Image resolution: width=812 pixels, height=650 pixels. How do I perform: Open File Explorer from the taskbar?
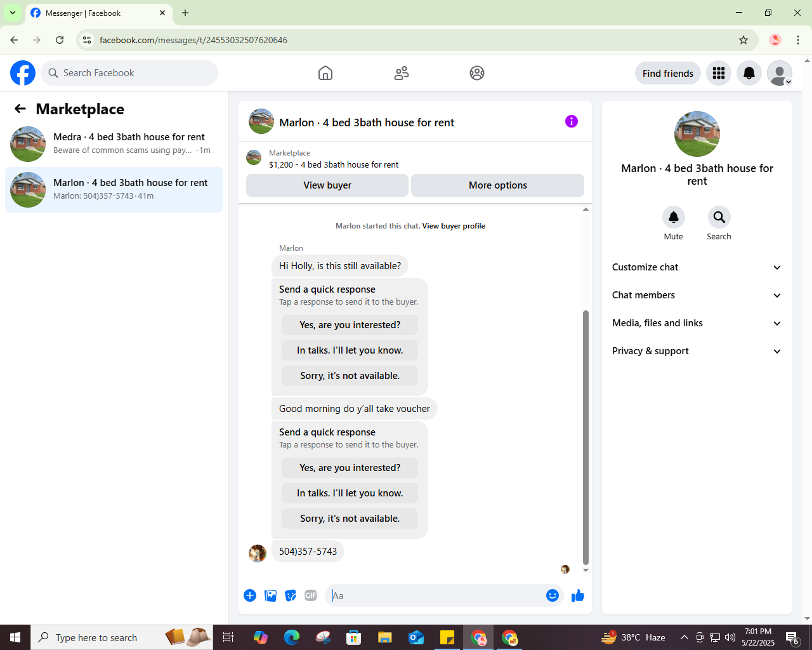pyautogui.click(x=385, y=637)
